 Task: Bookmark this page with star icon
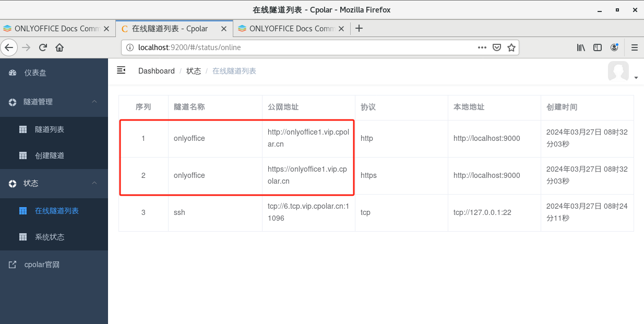pos(511,47)
